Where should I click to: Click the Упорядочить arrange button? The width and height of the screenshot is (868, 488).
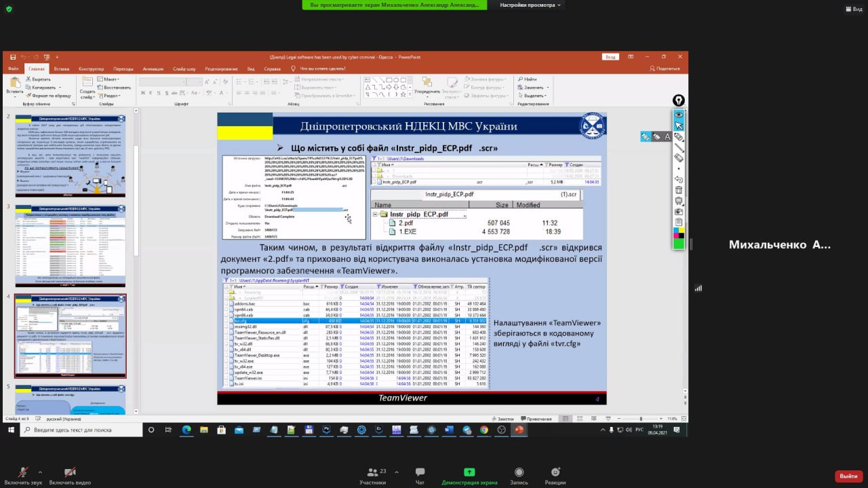427,86
